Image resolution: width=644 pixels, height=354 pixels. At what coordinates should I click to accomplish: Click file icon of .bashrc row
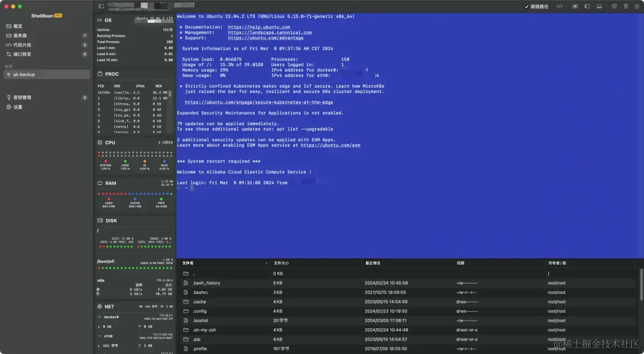coord(186,292)
